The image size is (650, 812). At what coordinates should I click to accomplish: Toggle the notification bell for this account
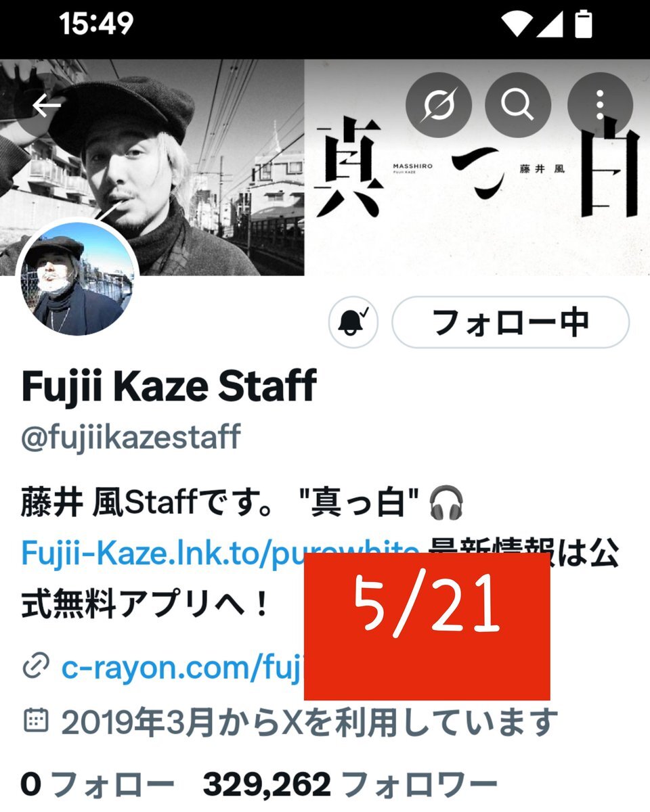353,323
